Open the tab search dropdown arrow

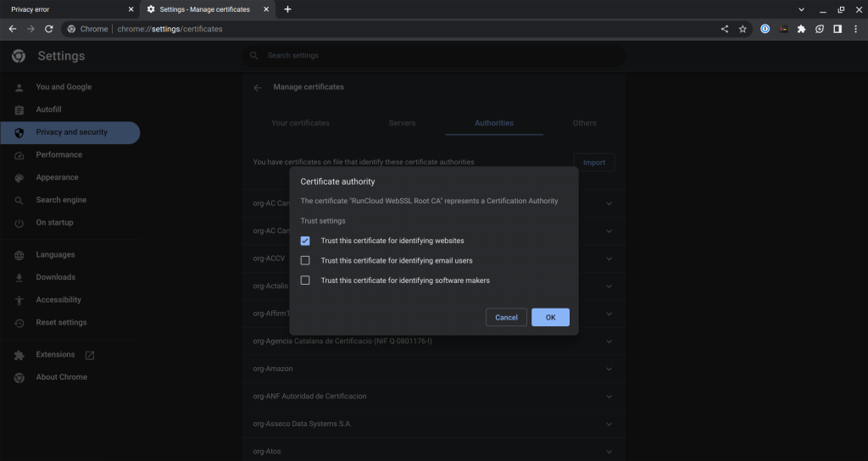(x=801, y=9)
